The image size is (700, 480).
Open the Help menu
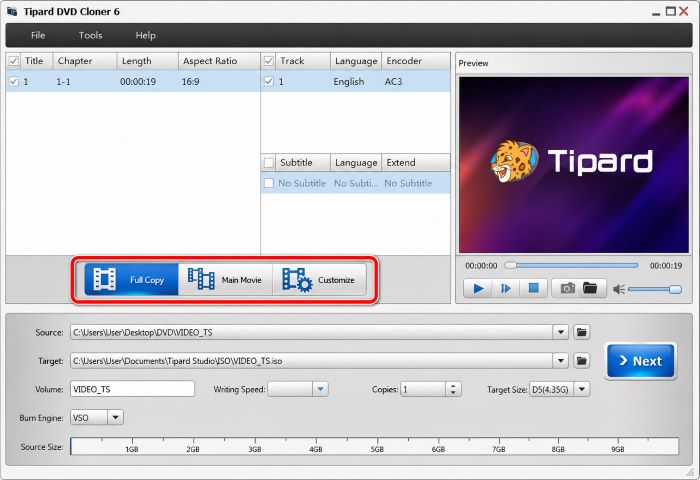(146, 35)
